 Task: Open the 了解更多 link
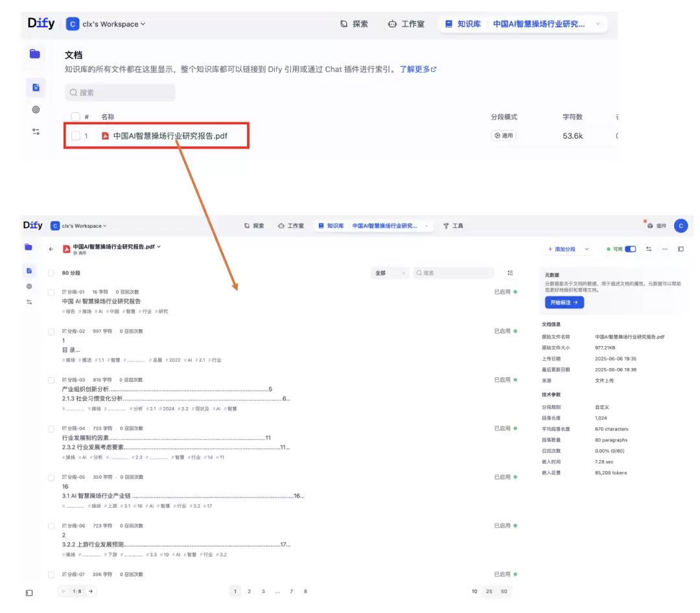coord(417,69)
